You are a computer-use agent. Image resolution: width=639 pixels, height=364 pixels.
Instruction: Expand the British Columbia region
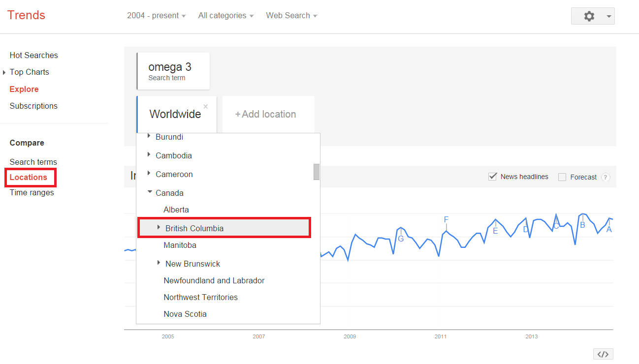(x=159, y=228)
